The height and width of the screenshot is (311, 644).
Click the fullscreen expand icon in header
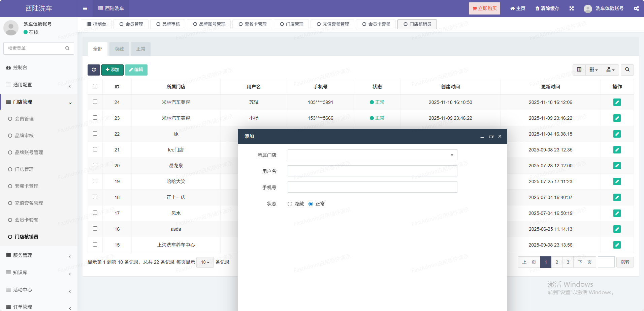[x=572, y=8]
